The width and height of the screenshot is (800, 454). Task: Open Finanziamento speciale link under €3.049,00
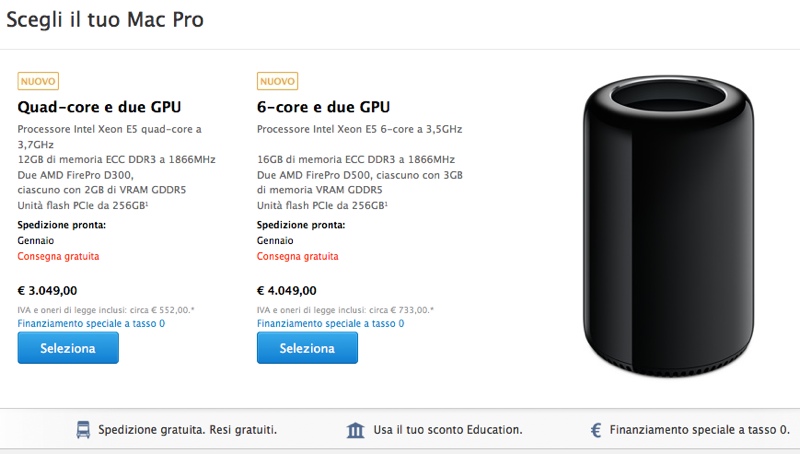(x=91, y=323)
